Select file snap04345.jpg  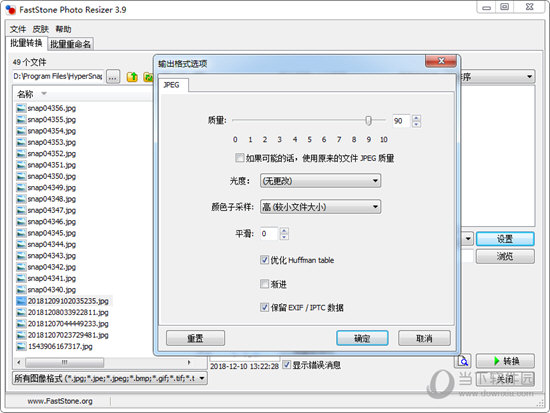point(52,233)
